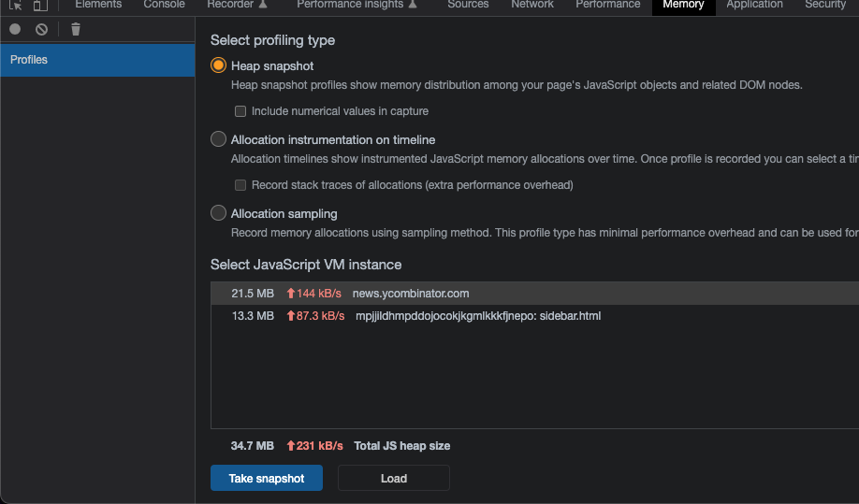Switch to the Application tab
The width and height of the screenshot is (859, 504).
pos(754,5)
